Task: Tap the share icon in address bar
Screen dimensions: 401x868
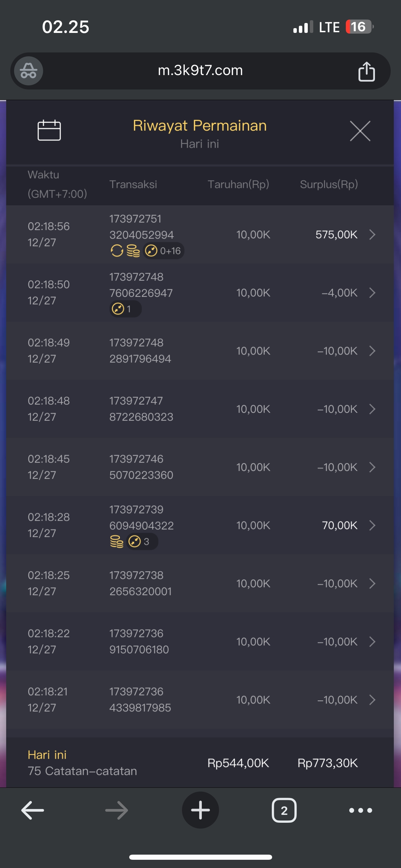Action: [x=366, y=71]
